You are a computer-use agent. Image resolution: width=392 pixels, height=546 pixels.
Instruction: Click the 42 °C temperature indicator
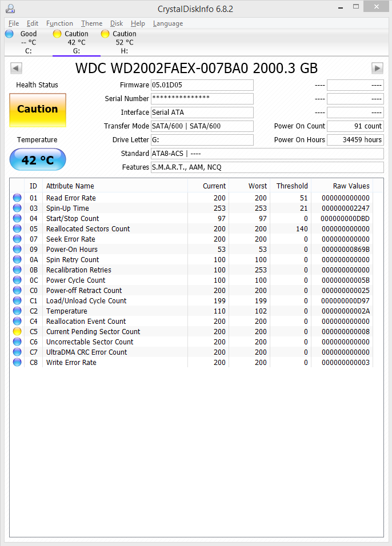click(x=38, y=160)
